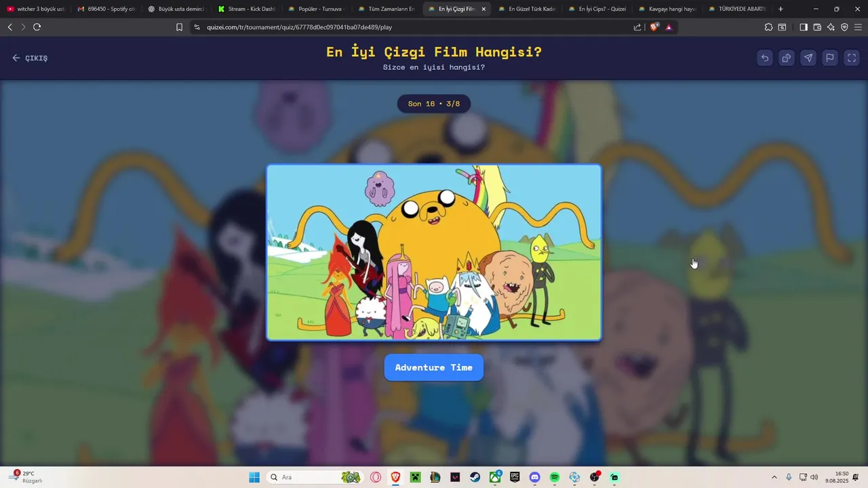Open the Windows Start menu
Screen dimensions: 868x488
coord(254,477)
